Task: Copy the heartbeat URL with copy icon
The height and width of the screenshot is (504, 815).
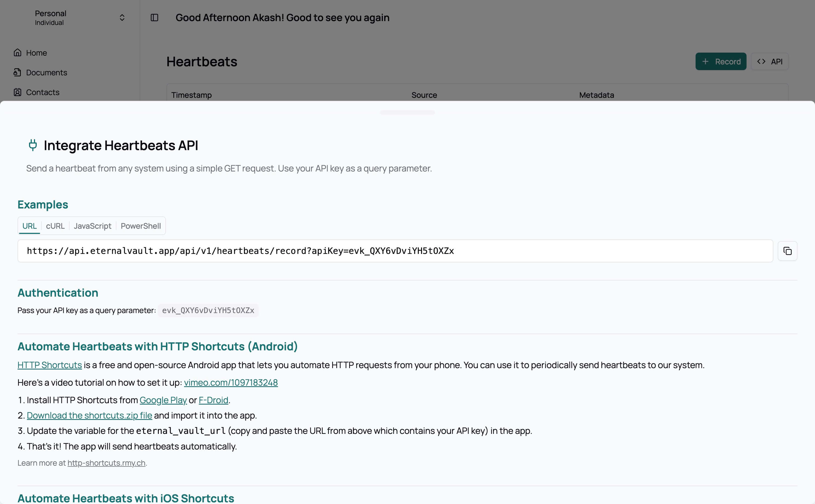Action: [x=787, y=251]
